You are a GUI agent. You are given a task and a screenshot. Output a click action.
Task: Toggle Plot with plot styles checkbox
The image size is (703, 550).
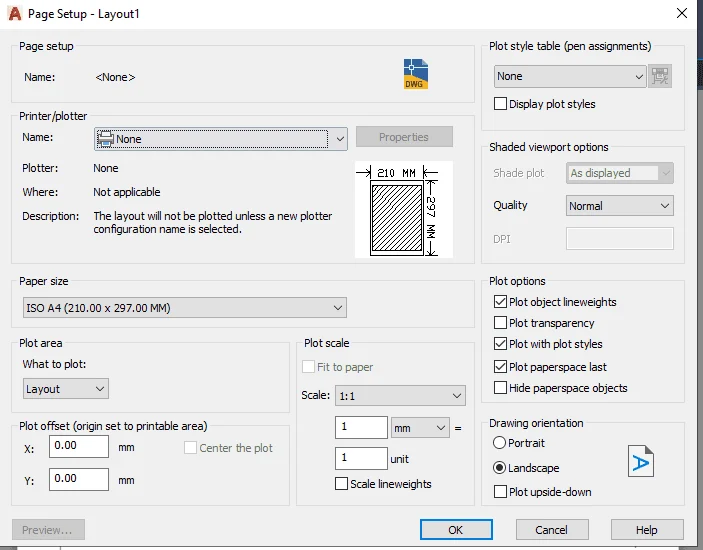[x=500, y=344]
